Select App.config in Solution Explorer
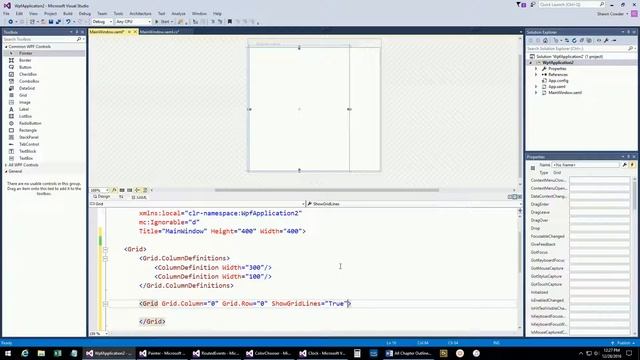Image resolution: width=640 pixels, height=360 pixels. (558, 81)
